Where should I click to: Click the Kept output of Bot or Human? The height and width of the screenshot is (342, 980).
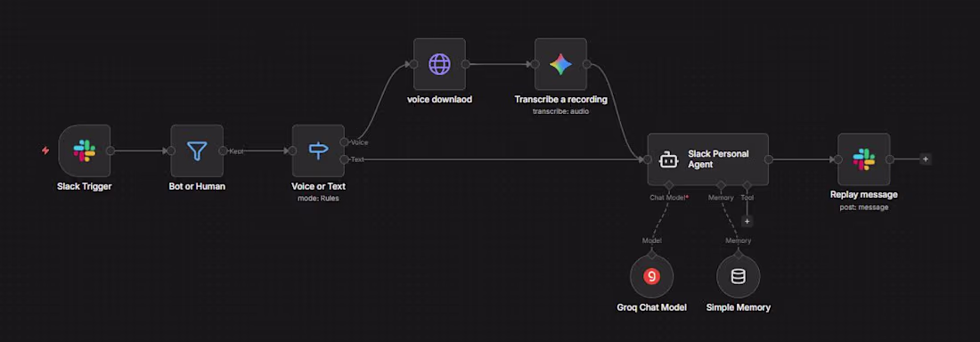pos(223,151)
